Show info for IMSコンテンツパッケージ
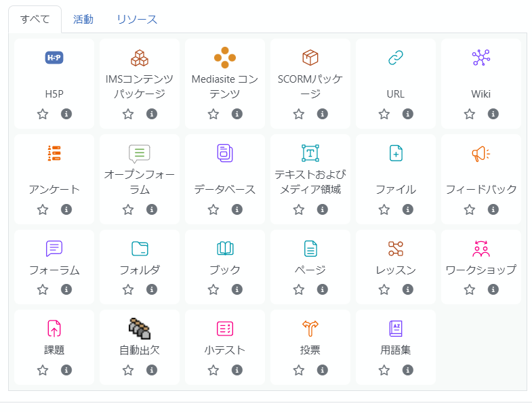 click(x=152, y=114)
